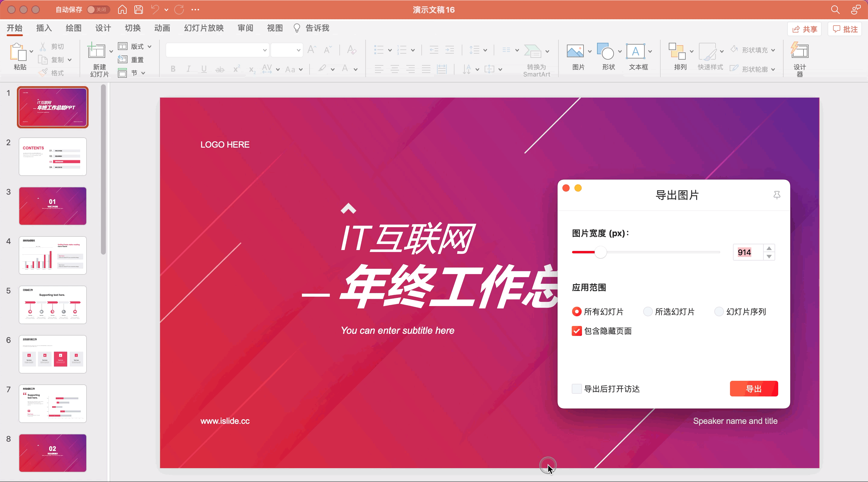This screenshot has height=482, width=868.
Task: Open the 审阅 review tab
Action: point(245,28)
